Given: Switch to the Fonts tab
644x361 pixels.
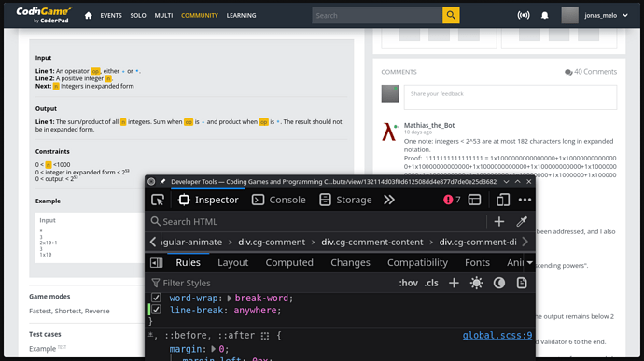Looking at the screenshot, I should pos(477,263).
